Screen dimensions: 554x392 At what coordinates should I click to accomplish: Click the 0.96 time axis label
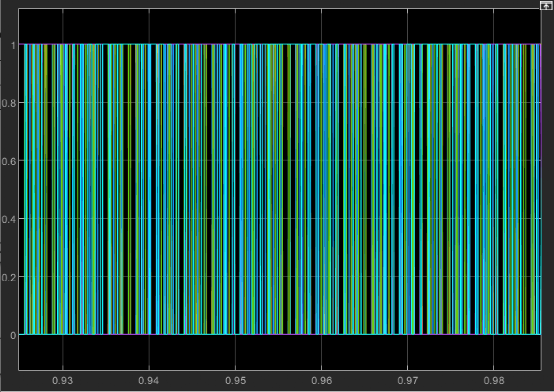click(x=322, y=381)
